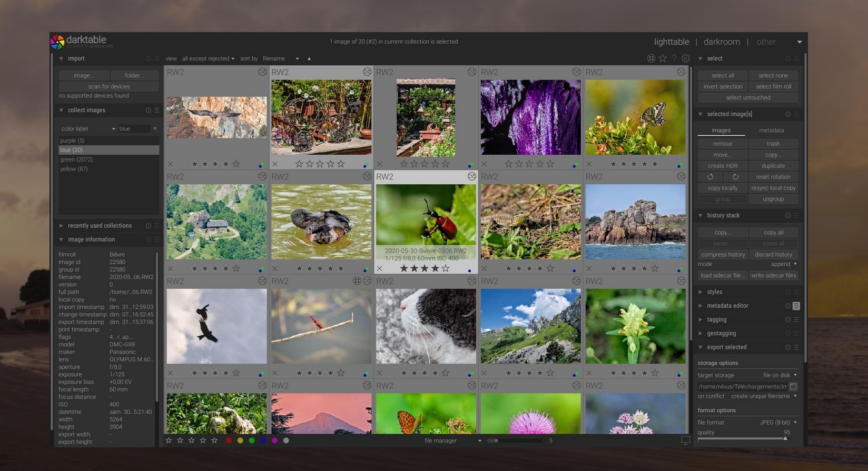This screenshot has height=471, width=868.
Task: Click 'scan for devices' button
Action: click(x=108, y=86)
